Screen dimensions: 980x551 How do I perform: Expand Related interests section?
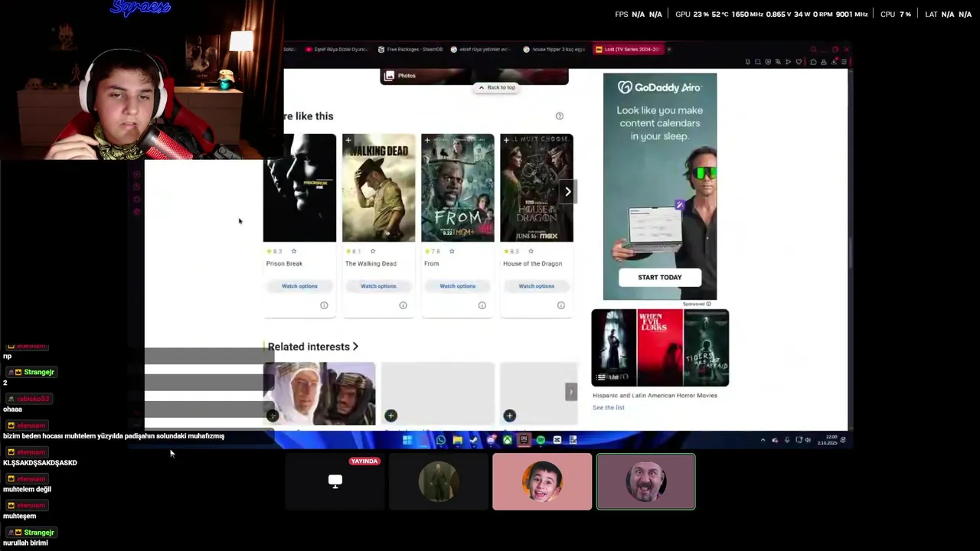pyautogui.click(x=313, y=347)
